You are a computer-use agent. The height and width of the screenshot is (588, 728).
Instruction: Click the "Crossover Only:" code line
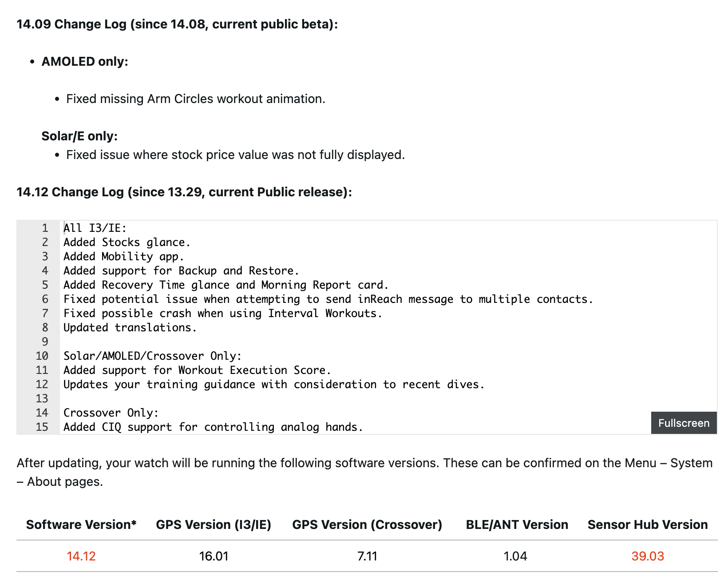pos(111,413)
